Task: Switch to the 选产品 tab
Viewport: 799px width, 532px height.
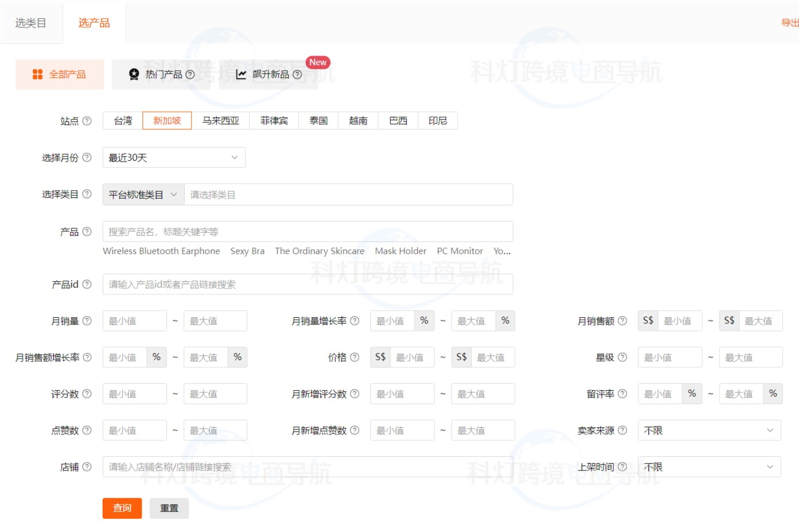Action: [95, 22]
